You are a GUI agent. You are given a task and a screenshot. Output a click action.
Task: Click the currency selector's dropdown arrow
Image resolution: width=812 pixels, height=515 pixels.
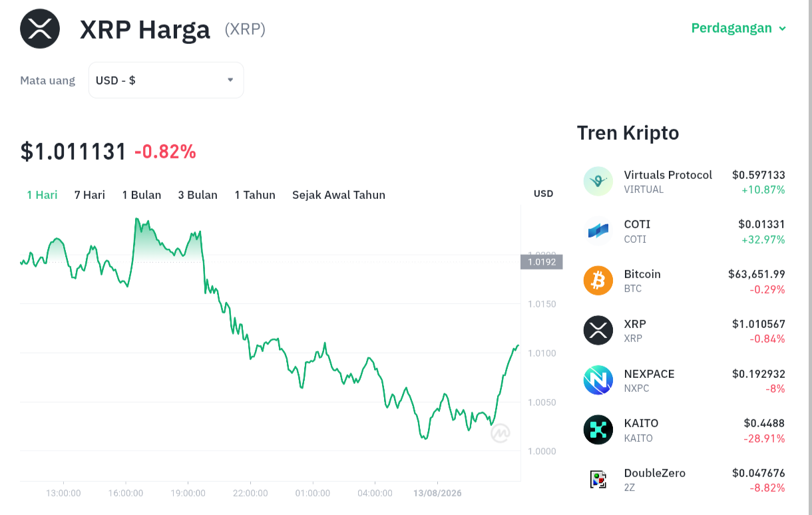(x=230, y=80)
